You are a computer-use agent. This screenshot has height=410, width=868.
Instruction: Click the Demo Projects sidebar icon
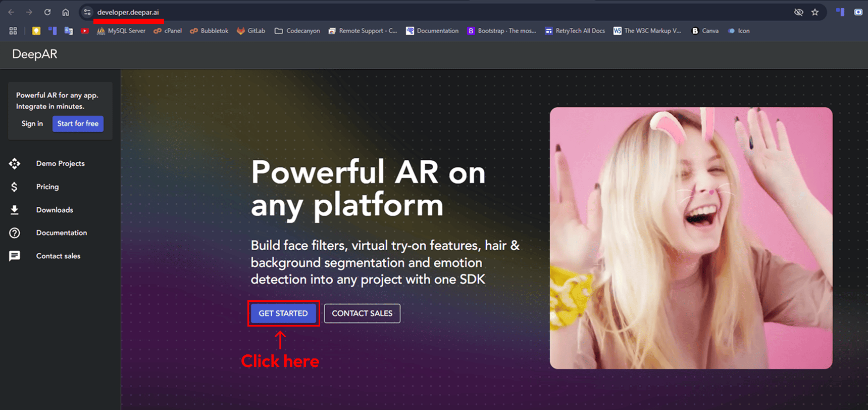click(15, 163)
